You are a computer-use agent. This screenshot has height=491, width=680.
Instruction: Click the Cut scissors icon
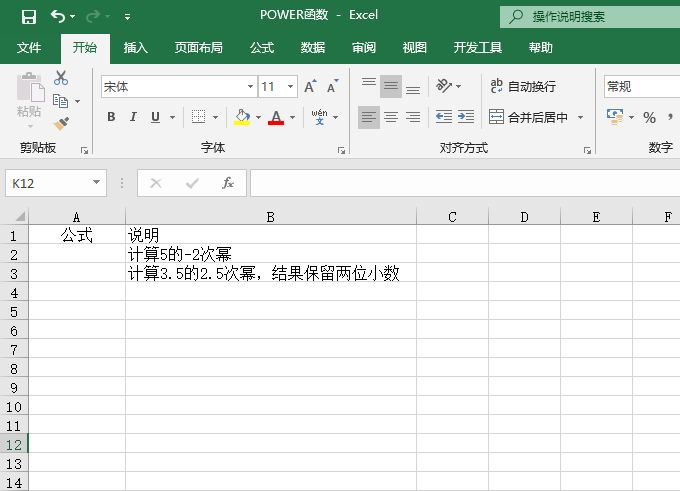(x=61, y=78)
